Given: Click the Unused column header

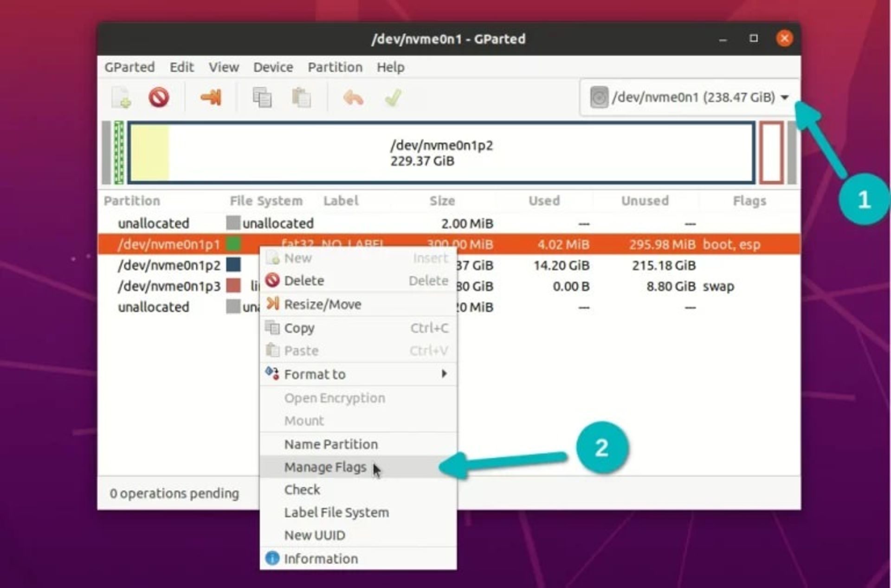Looking at the screenshot, I should point(645,201).
